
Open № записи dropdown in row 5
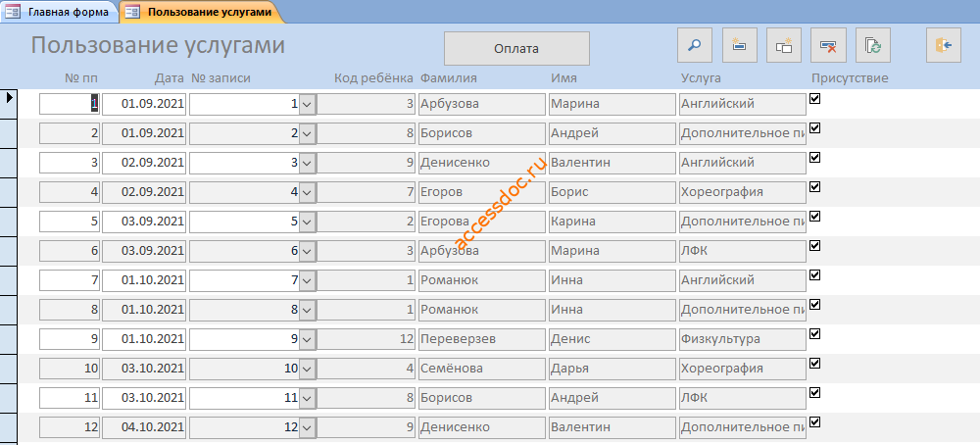point(307,222)
